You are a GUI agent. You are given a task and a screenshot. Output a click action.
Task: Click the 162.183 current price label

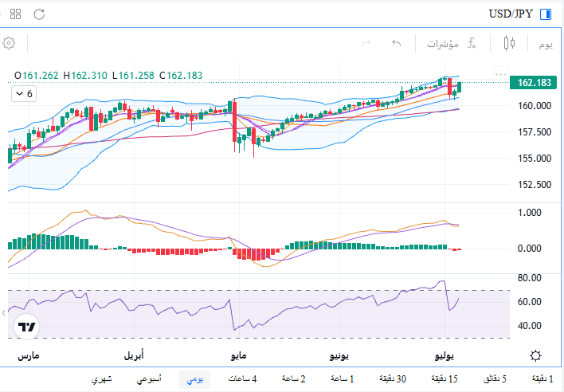point(534,83)
